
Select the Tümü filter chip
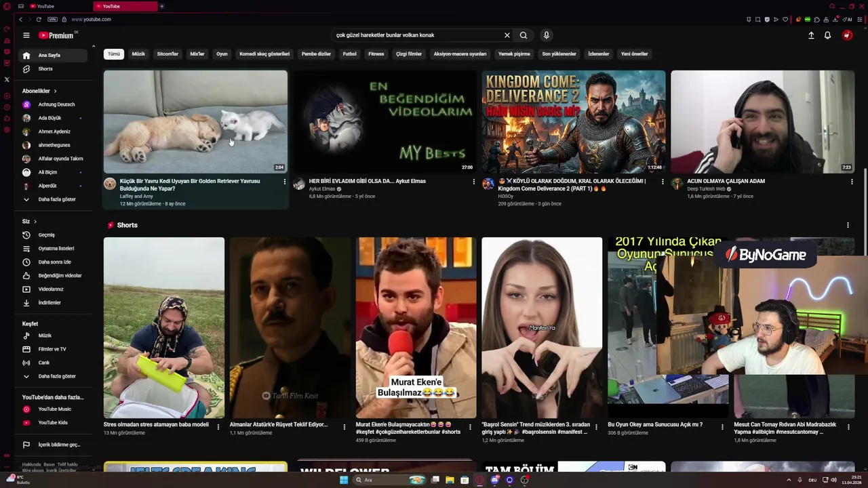[x=114, y=54]
